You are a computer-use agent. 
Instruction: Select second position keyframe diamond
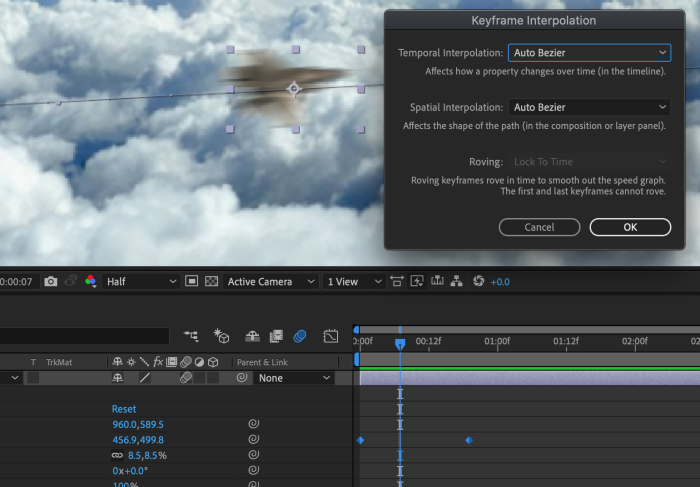click(x=469, y=440)
